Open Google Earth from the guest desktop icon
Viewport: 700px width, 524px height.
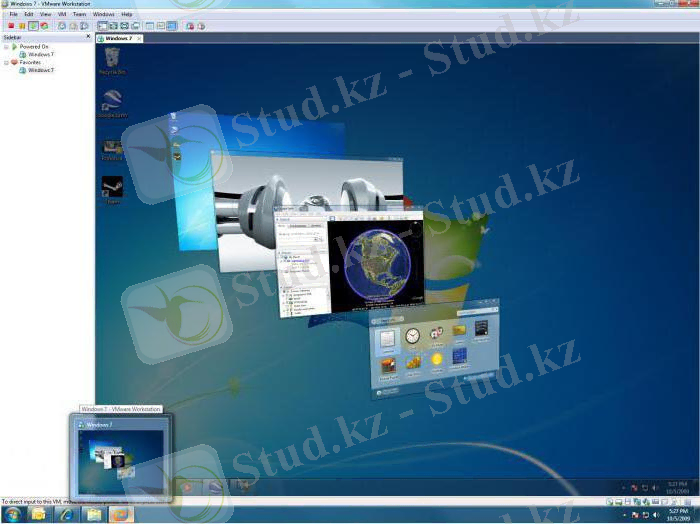click(x=112, y=101)
